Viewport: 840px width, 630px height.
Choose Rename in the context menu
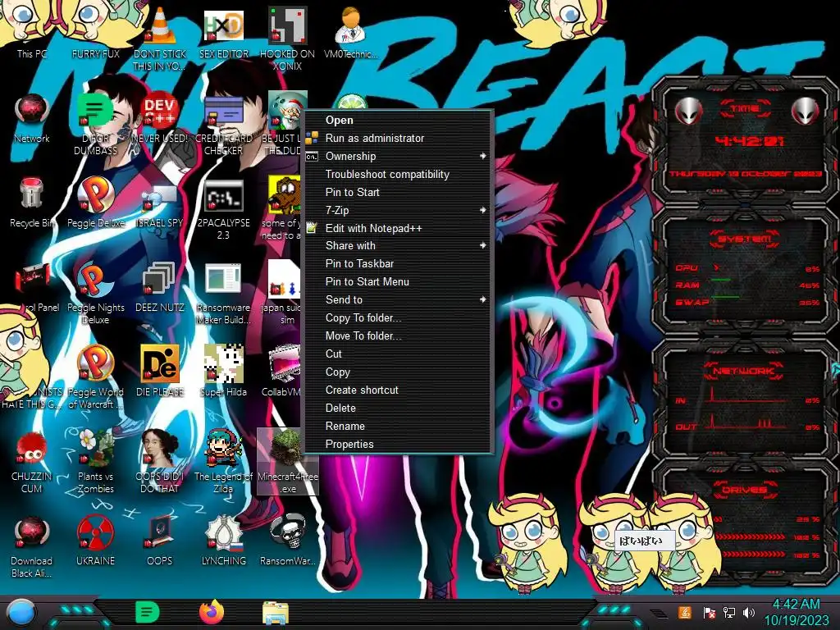399,427
